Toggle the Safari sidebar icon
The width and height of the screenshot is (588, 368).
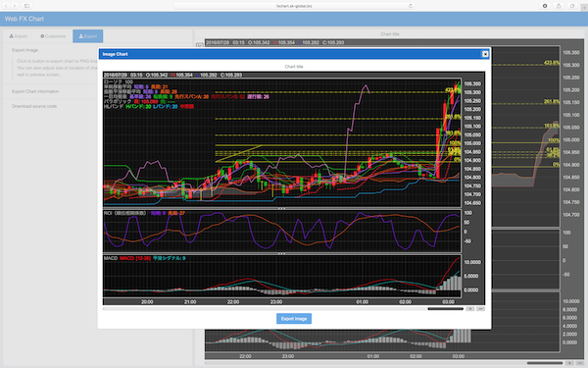click(x=26, y=6)
